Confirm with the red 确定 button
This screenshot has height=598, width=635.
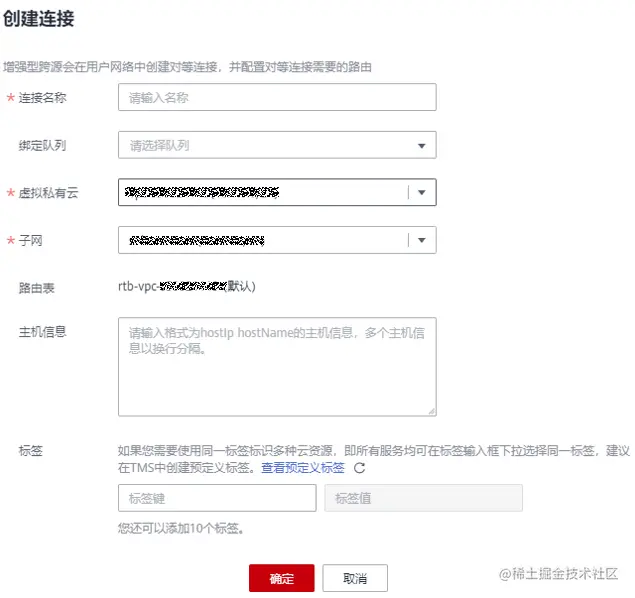(x=281, y=578)
